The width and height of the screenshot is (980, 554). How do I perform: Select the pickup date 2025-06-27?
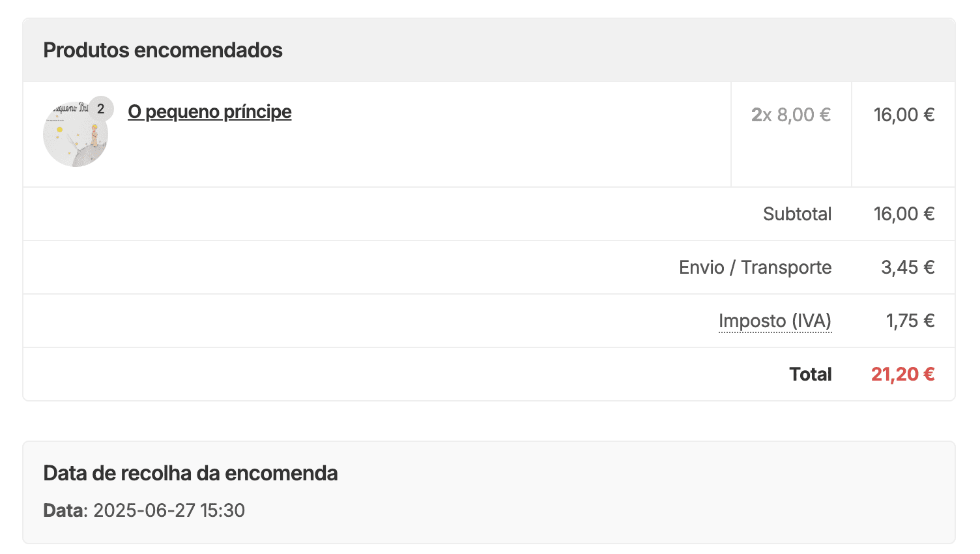click(x=144, y=510)
